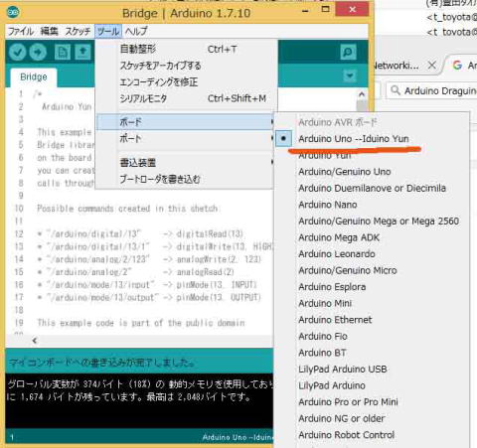
Task: Open the ファイル menu
Action: (21, 32)
